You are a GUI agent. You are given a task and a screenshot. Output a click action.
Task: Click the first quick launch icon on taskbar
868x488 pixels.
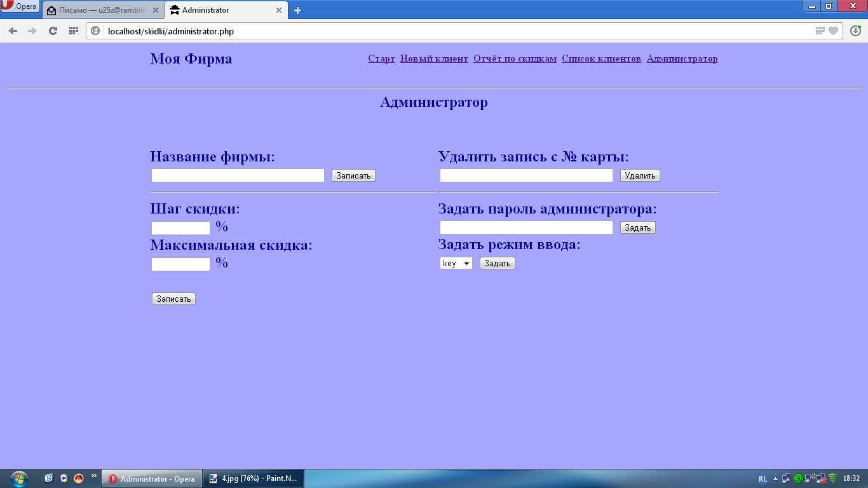tap(48, 478)
